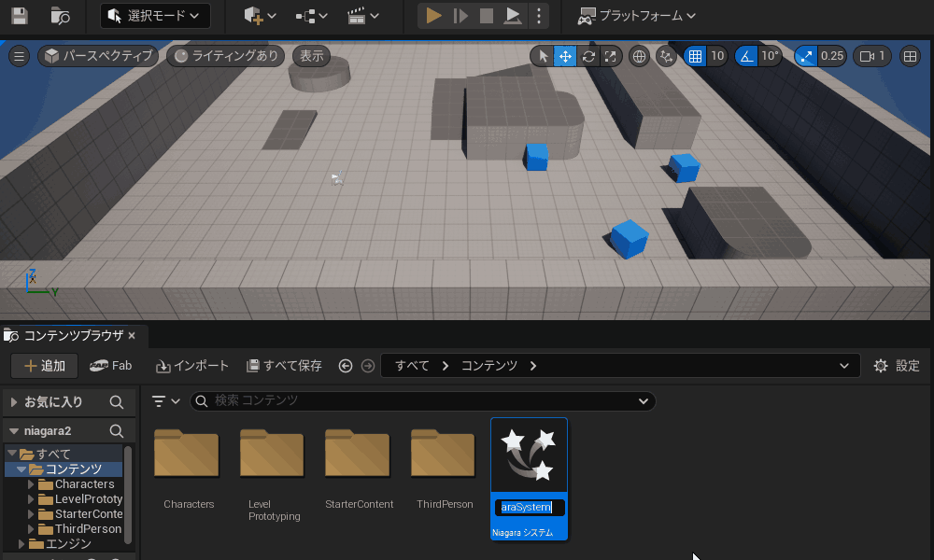The image size is (934, 560).
Task: Expand the Characters folder in the tree
Action: tap(32, 484)
